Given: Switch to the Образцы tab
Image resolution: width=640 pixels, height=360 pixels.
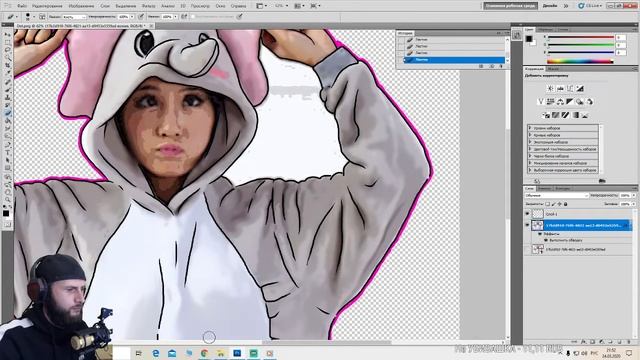Looking at the screenshot, I should [x=545, y=30].
